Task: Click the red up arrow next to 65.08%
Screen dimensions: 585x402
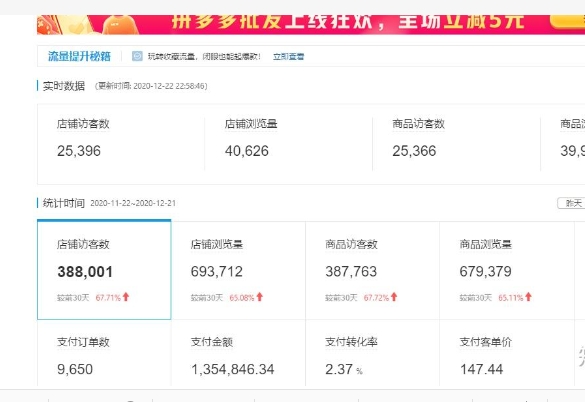Action: click(x=260, y=297)
